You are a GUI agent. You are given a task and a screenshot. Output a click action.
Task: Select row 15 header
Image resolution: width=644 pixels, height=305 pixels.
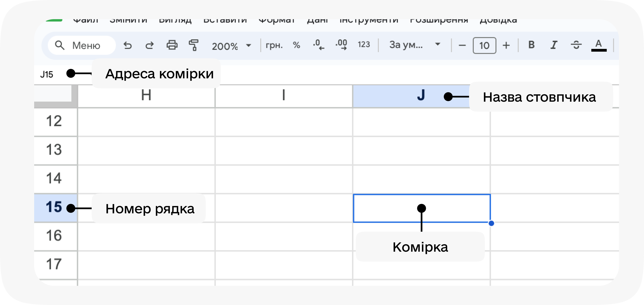(55, 207)
